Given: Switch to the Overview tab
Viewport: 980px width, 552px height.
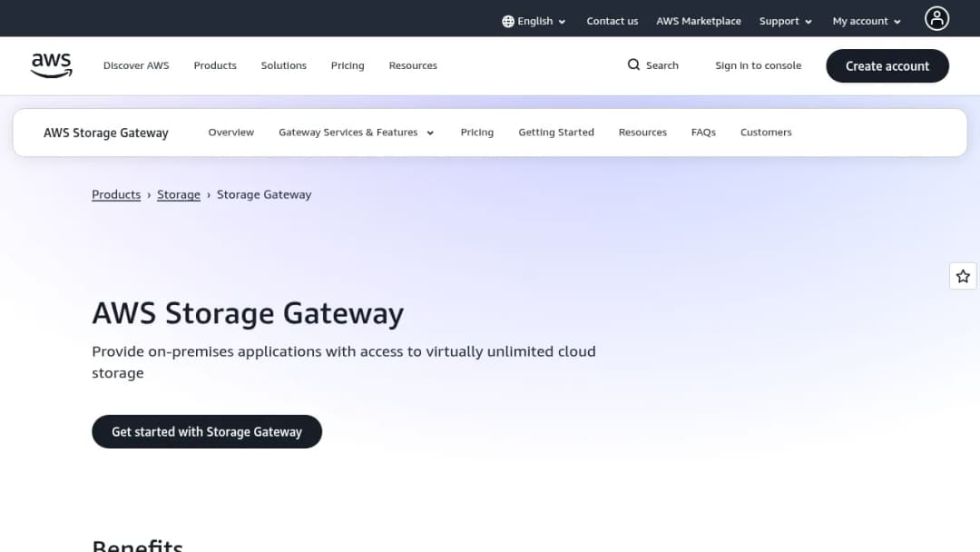Looking at the screenshot, I should (231, 133).
